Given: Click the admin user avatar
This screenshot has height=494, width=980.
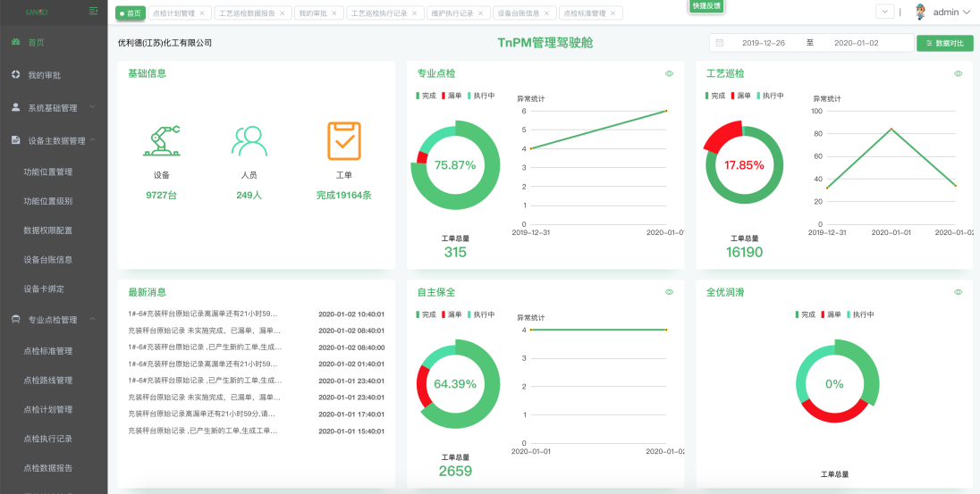Looking at the screenshot, I should coord(920,13).
